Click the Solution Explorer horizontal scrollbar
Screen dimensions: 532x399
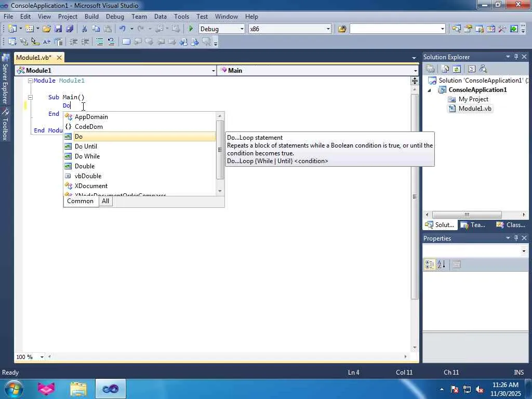click(467, 215)
